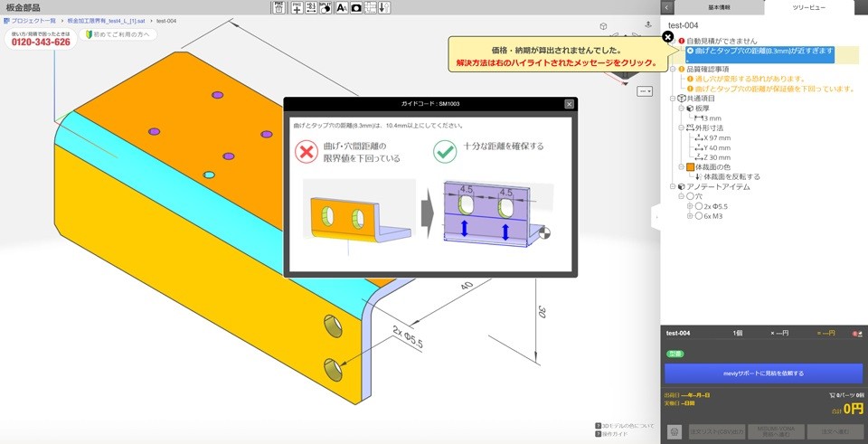Click the test-004 title in the tree view

click(x=684, y=25)
